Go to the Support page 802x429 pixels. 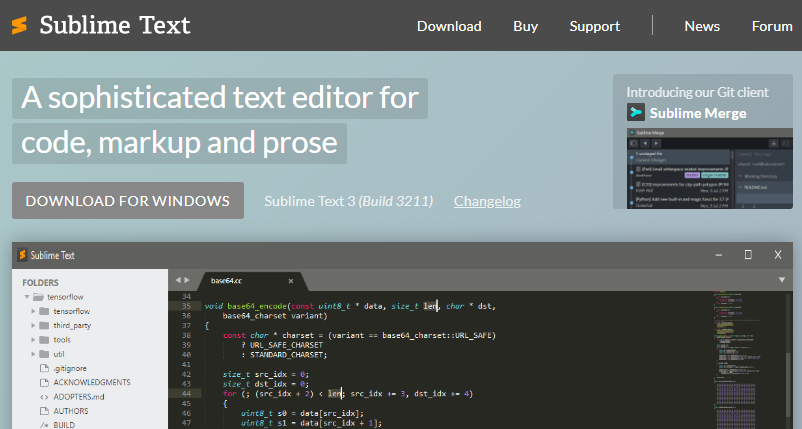[x=594, y=26]
